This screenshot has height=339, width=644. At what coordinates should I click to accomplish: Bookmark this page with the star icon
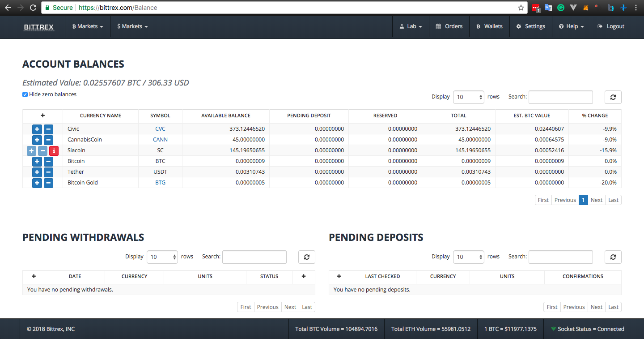tap(521, 8)
